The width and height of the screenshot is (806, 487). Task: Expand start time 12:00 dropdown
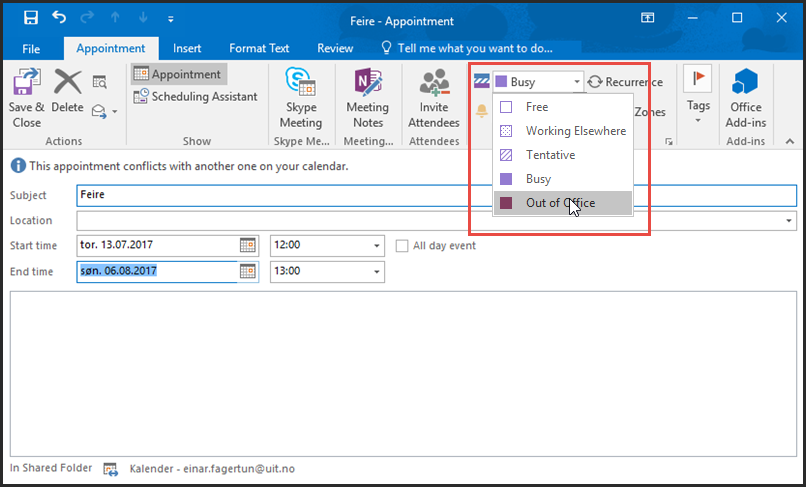tap(377, 246)
